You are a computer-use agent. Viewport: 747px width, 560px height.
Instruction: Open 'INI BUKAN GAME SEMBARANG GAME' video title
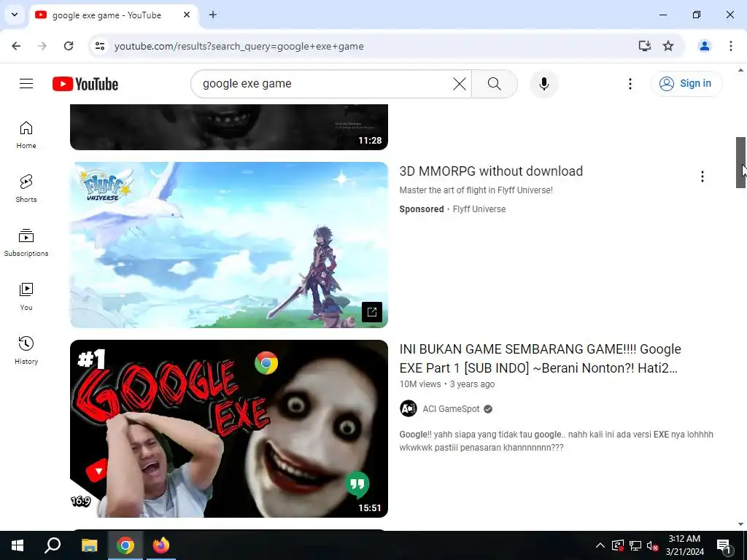541,359
